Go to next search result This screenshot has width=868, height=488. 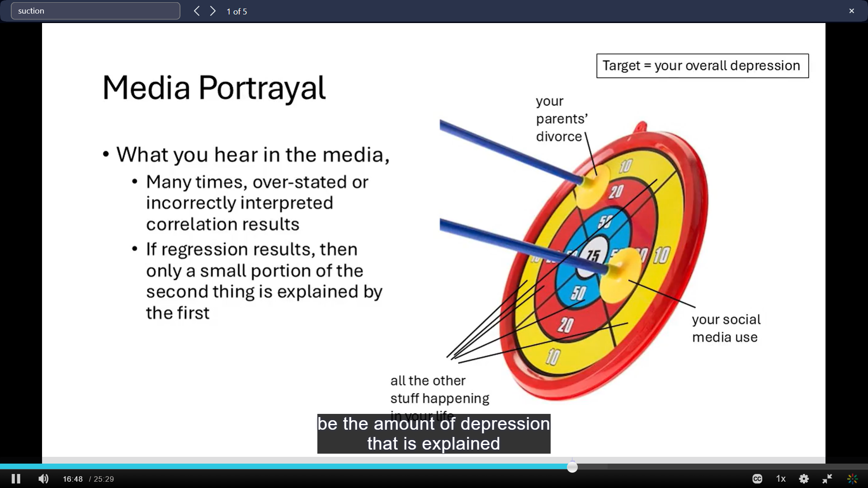click(213, 11)
